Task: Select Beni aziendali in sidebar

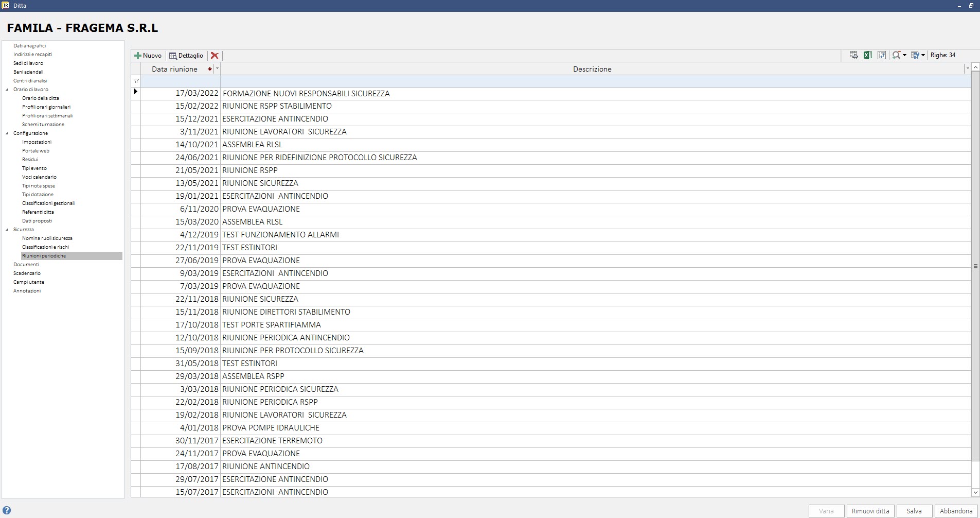Action: [x=28, y=72]
